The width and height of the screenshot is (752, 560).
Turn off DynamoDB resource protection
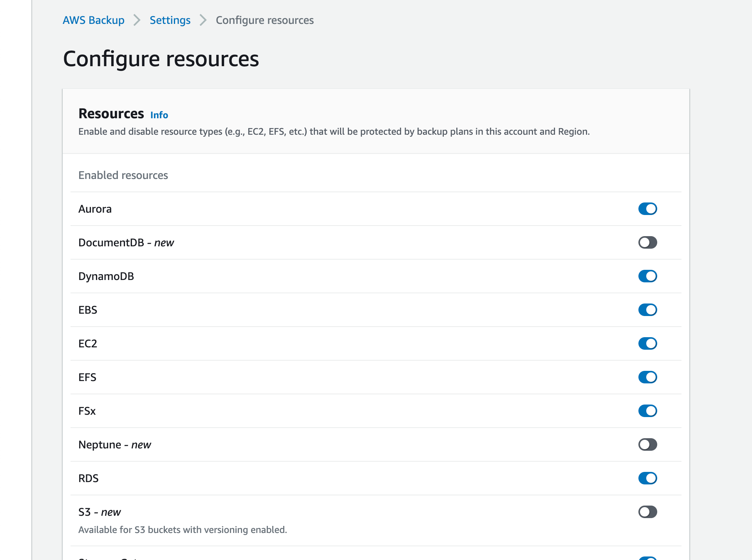[647, 276]
